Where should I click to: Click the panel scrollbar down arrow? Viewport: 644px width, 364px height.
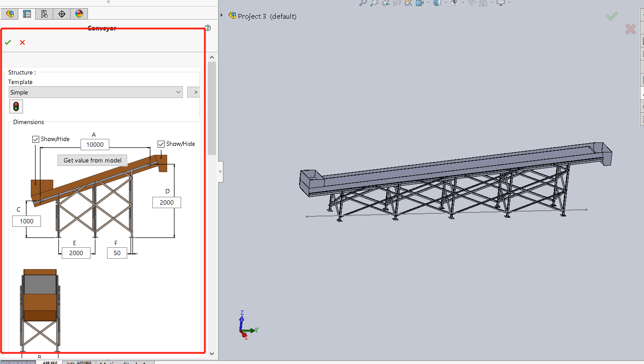tap(212, 354)
